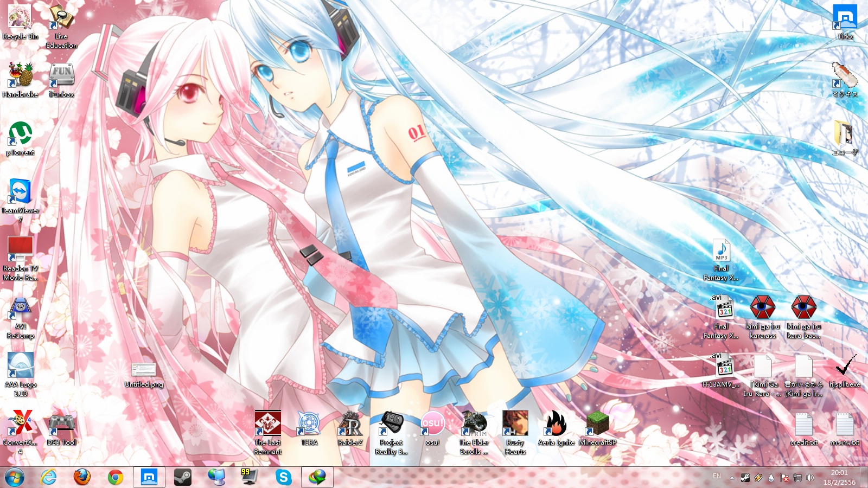Select the hjsplit.exe checkmark icon

[x=845, y=371]
